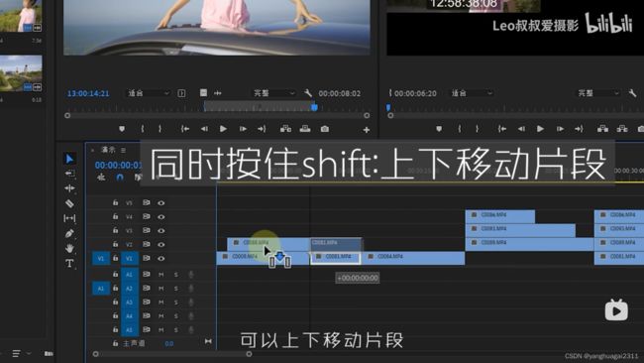
Task: Mark In point in Program monitor
Action: (459, 129)
